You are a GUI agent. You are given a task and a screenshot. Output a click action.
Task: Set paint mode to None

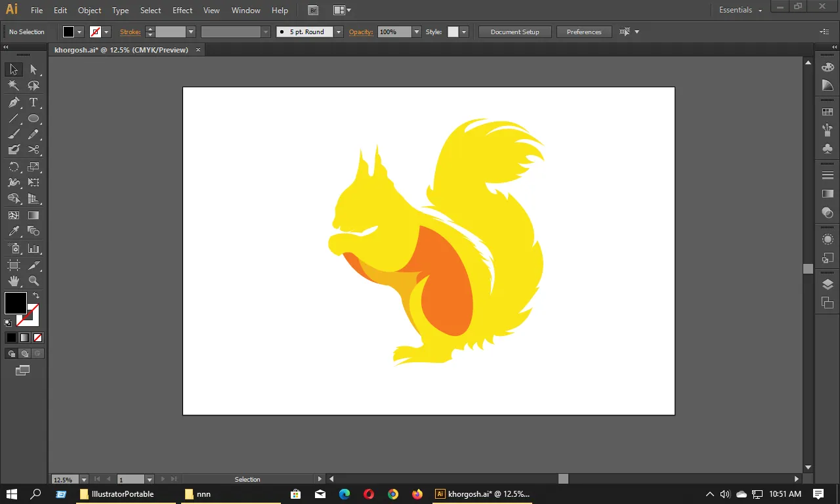click(x=37, y=337)
